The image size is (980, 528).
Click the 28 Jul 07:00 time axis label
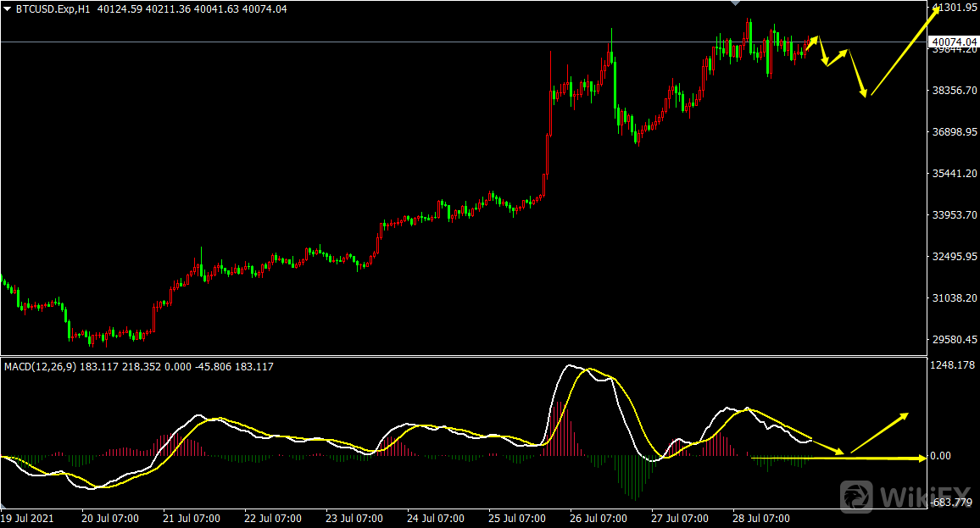click(761, 518)
